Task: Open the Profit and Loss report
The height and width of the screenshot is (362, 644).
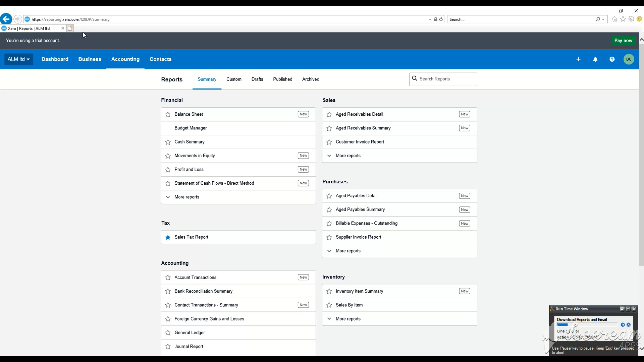Action: coord(189,170)
